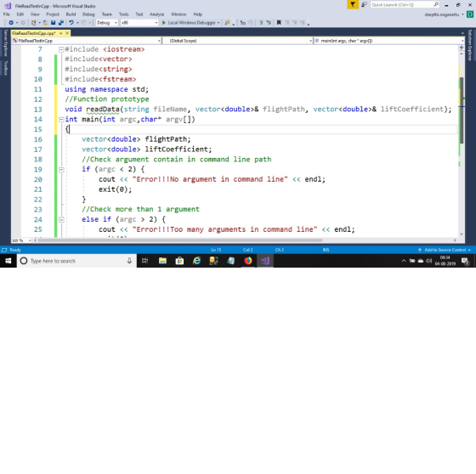Click the taskbar volume speaker icon
Viewport: 476px width, 474px height.
(428, 261)
